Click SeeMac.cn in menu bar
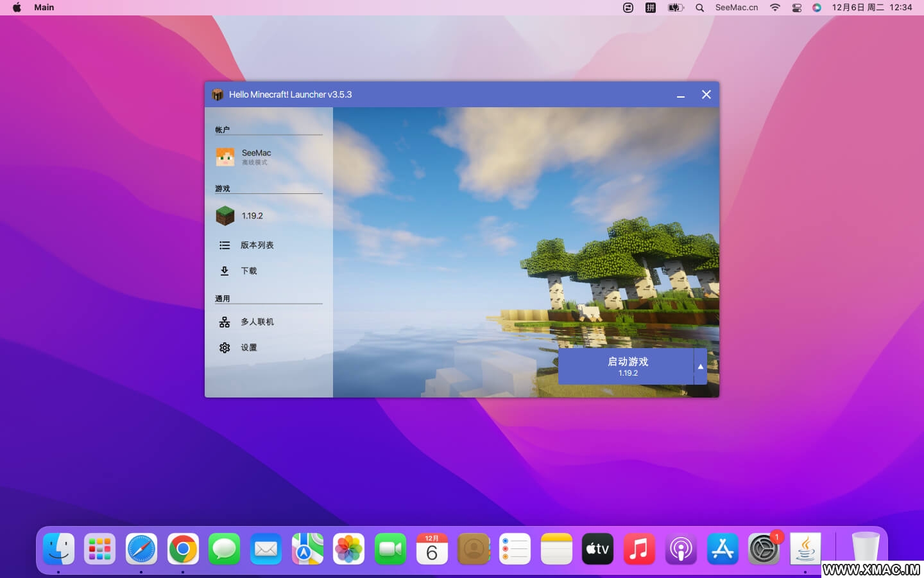924x578 pixels. [x=737, y=8]
